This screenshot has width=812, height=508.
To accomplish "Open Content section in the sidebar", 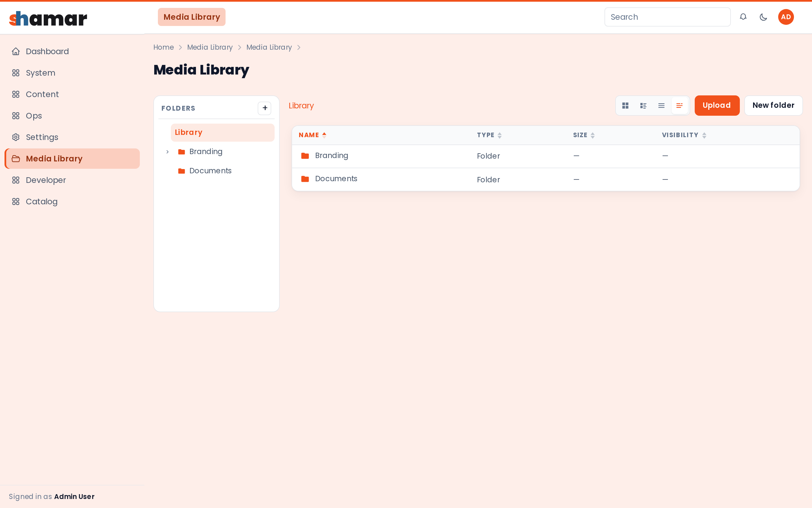I will (72, 95).
